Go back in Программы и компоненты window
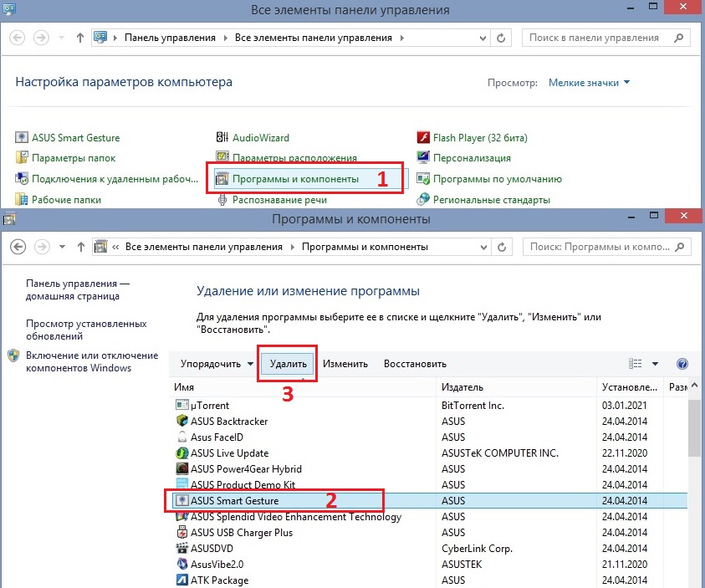Viewport: 705px width, 588px height. [x=18, y=247]
